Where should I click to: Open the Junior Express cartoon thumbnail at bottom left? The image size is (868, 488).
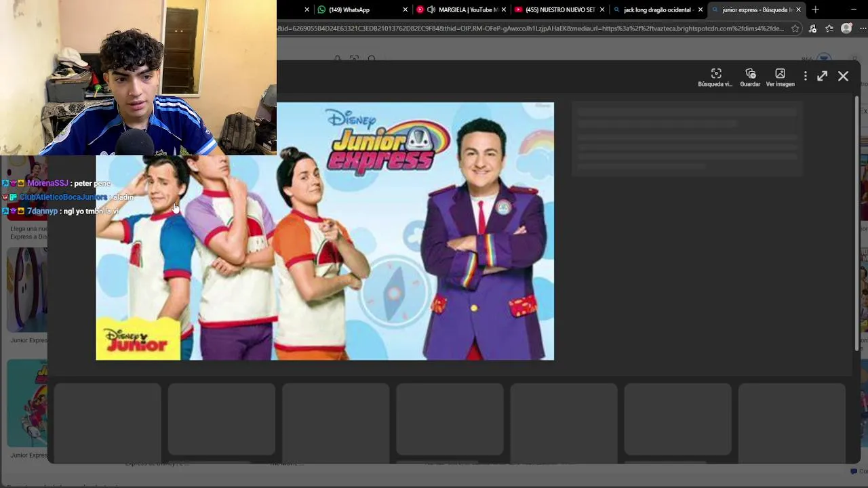coord(27,403)
